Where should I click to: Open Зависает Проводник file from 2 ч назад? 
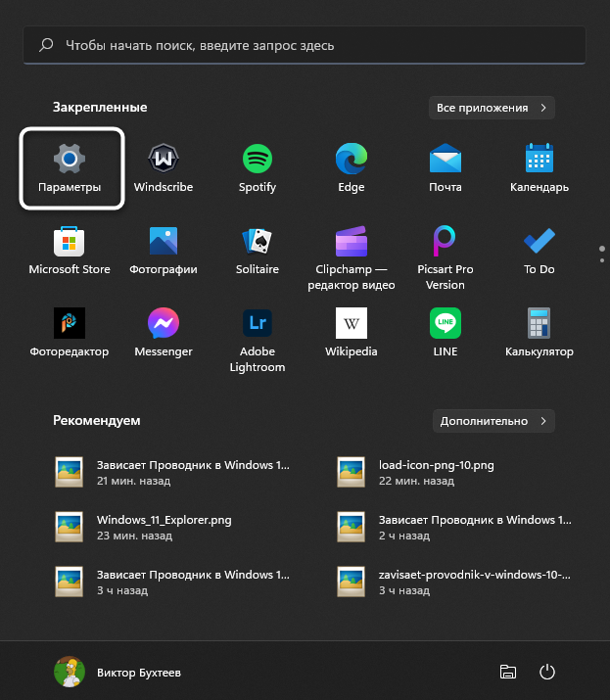(454, 528)
